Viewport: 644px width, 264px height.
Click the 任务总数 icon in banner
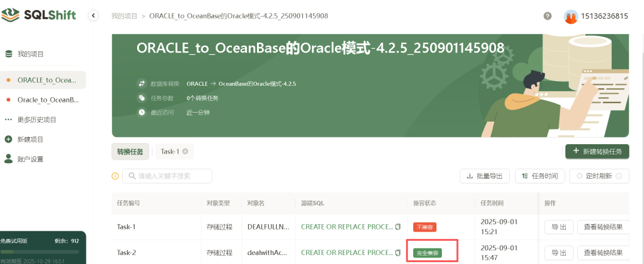(x=142, y=98)
